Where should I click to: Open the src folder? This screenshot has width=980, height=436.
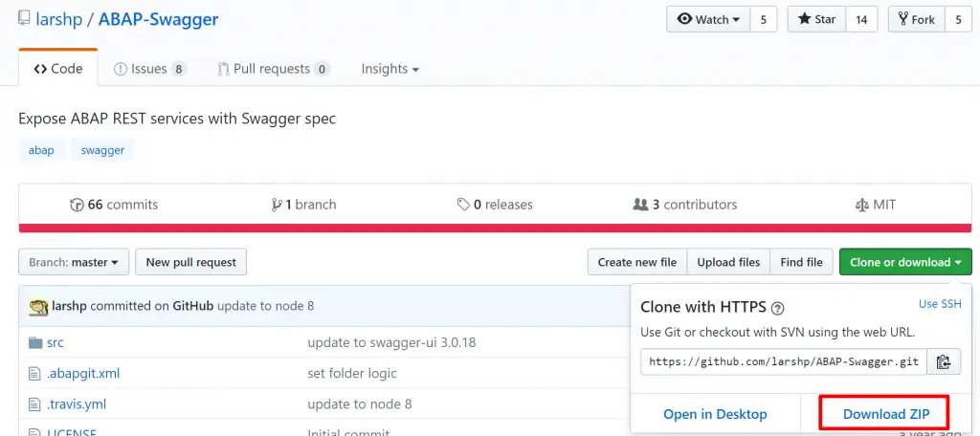tap(55, 342)
